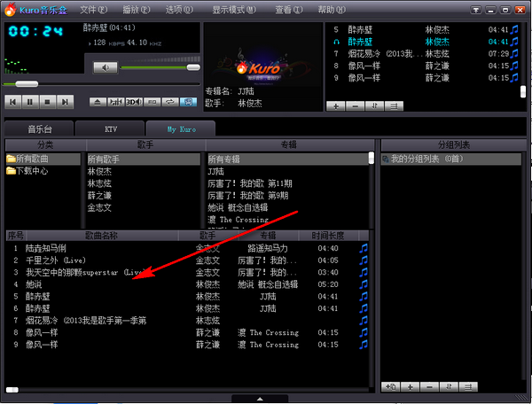This screenshot has height=404, width=532.
Task: Click the 分组列表 panel header
Action: pyautogui.click(x=454, y=144)
